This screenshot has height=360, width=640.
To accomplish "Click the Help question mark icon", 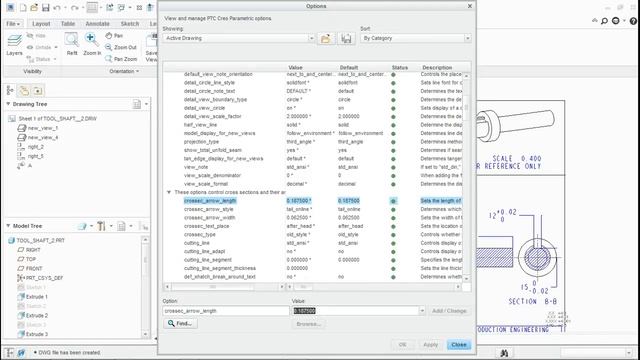I will (633, 21).
